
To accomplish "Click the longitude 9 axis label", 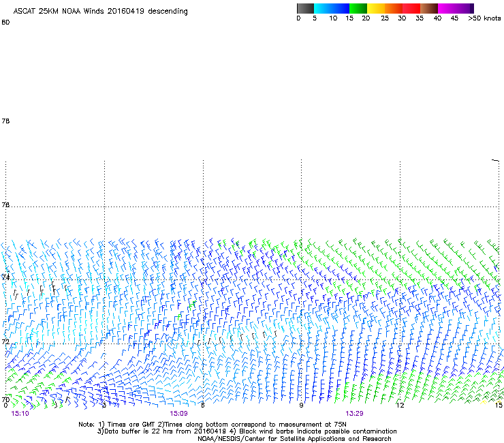I will [x=301, y=406].
